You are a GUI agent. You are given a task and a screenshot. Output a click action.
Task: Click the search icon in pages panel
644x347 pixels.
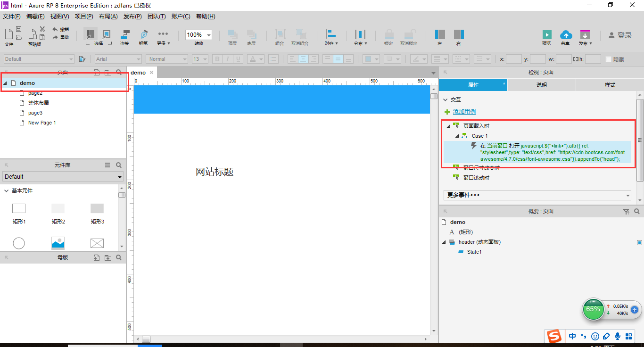click(119, 73)
